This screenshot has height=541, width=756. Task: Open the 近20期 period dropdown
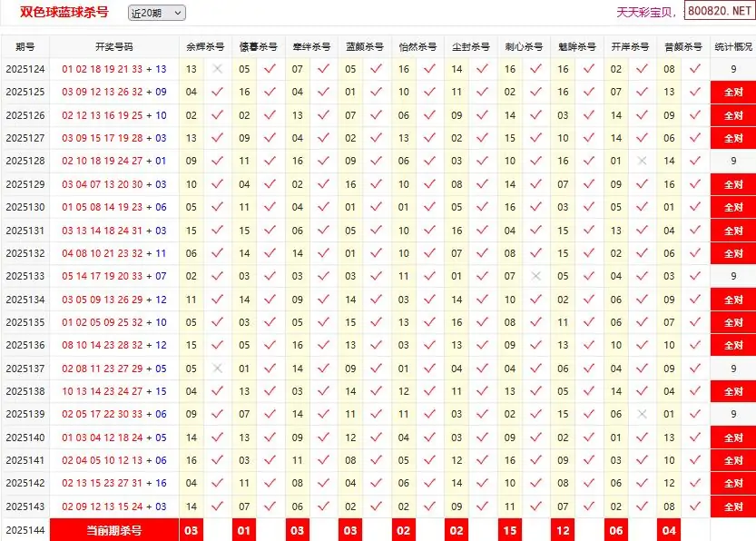(156, 13)
